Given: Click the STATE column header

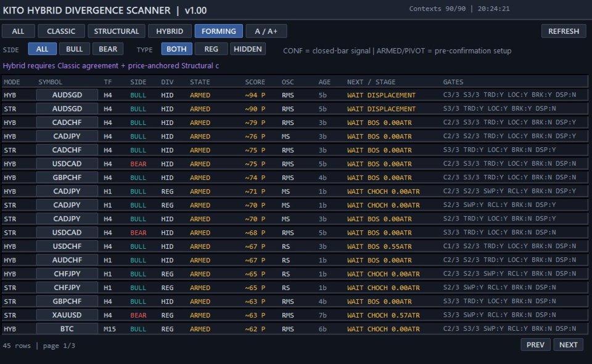Looking at the screenshot, I should (x=200, y=82).
